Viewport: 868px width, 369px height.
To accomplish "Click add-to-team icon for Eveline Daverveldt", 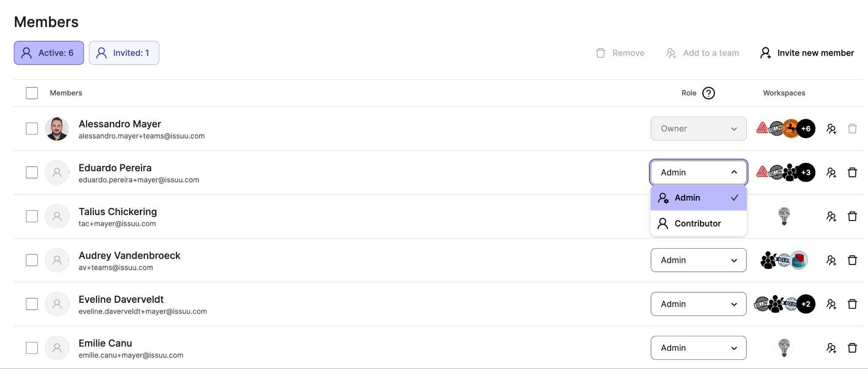I will 831,304.
